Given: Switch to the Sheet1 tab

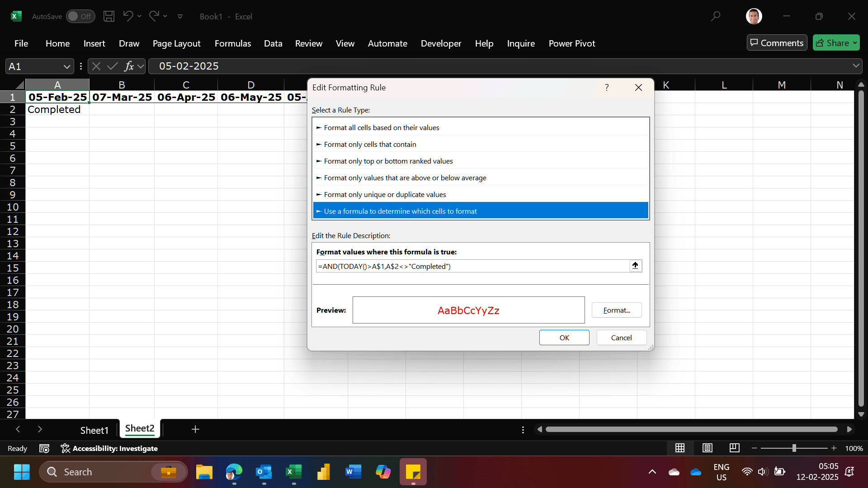Looking at the screenshot, I should pos(94,430).
